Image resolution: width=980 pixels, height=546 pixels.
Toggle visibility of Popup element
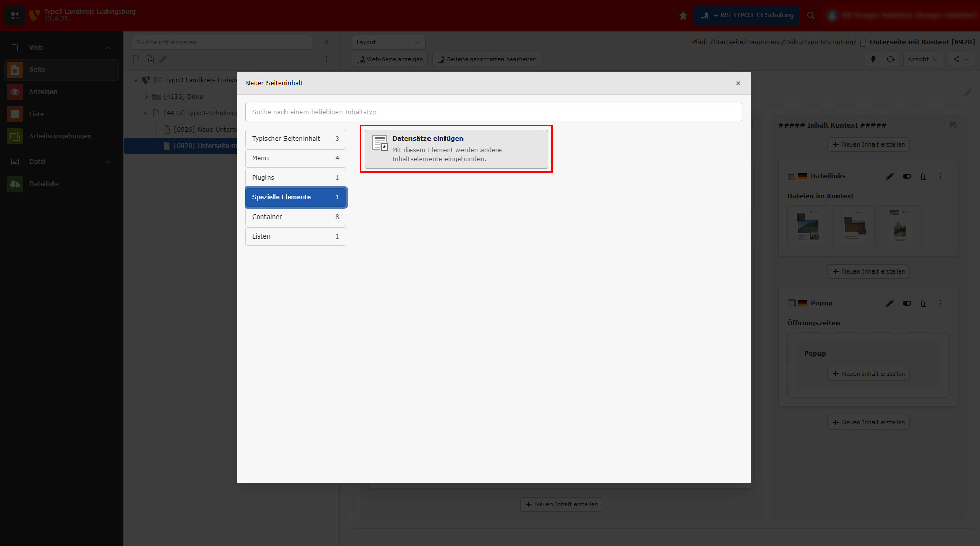tap(907, 303)
